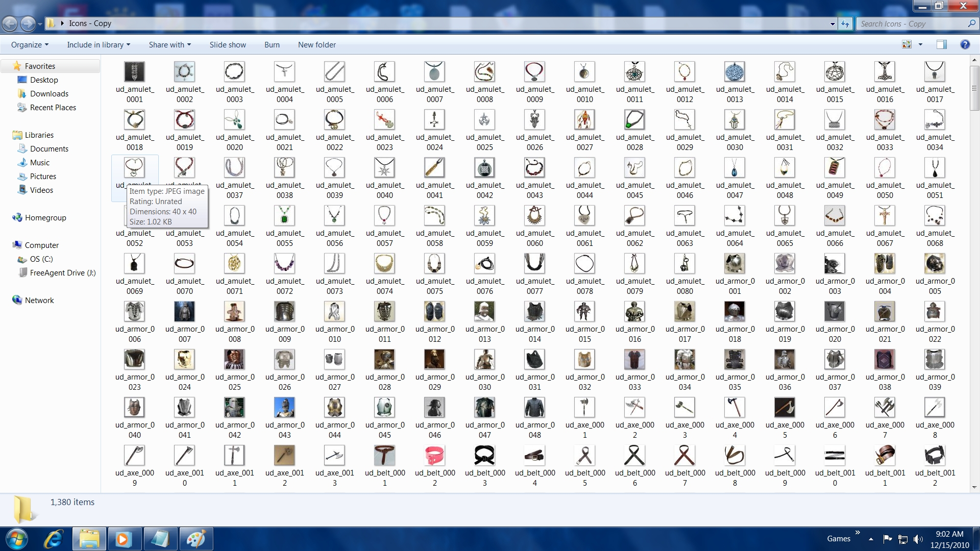Open the FreeAgent Drive (J:) item

(x=62, y=273)
